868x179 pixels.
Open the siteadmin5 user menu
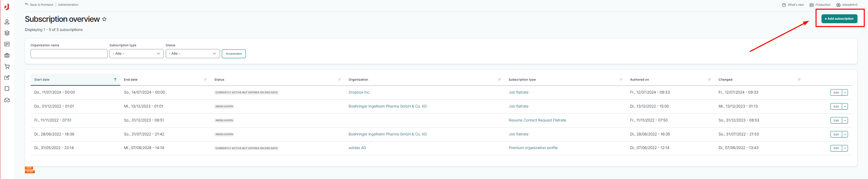point(848,5)
